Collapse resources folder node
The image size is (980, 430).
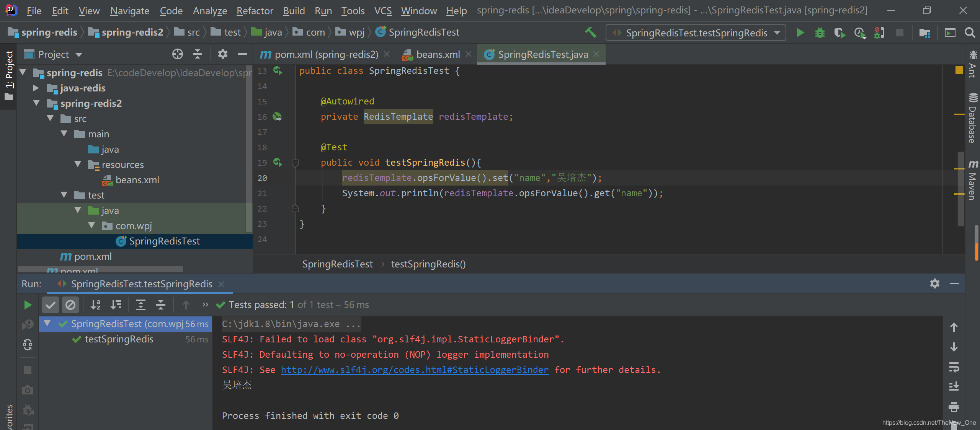point(78,164)
